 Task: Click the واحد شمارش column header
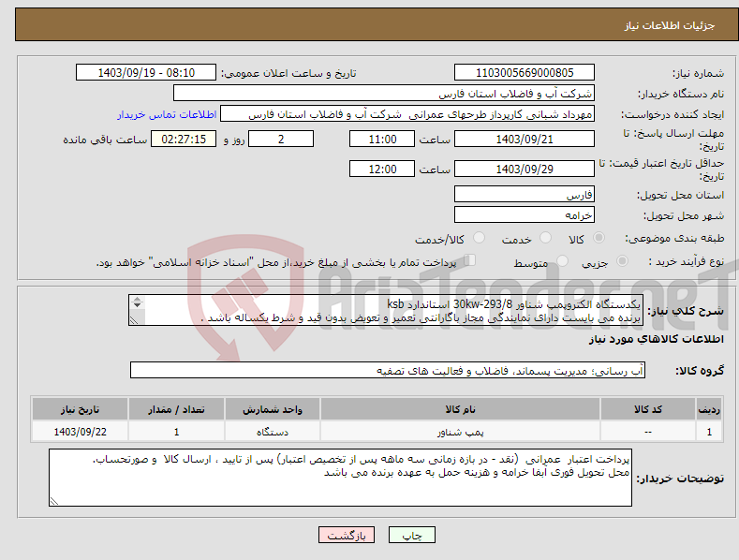[x=273, y=409]
